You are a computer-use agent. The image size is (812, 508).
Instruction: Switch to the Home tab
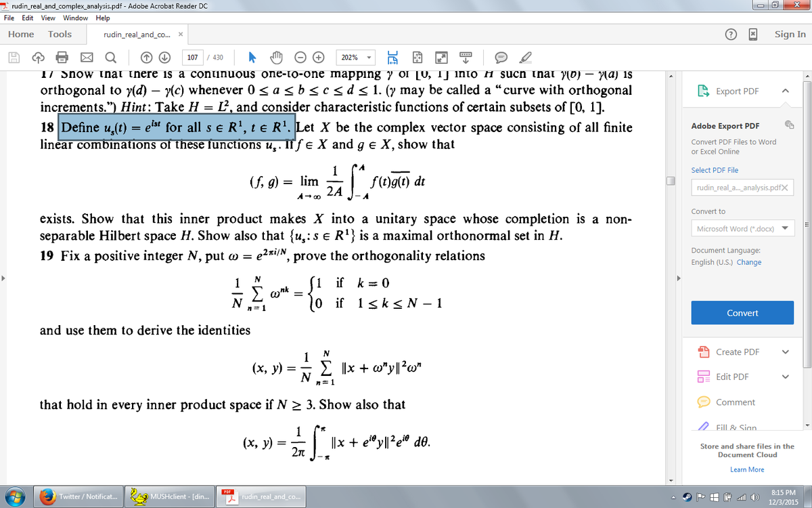(21, 34)
